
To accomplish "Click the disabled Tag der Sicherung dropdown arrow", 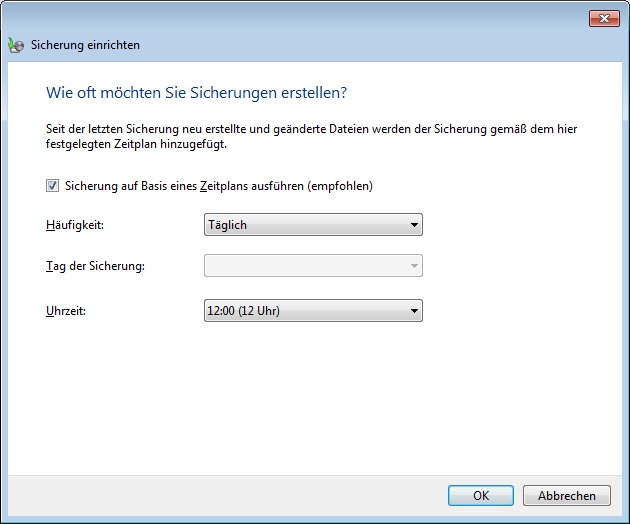I will 414,265.
